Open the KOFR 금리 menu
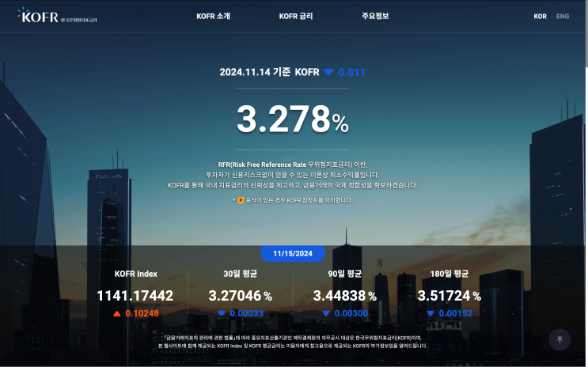588x367 pixels. [x=295, y=16]
